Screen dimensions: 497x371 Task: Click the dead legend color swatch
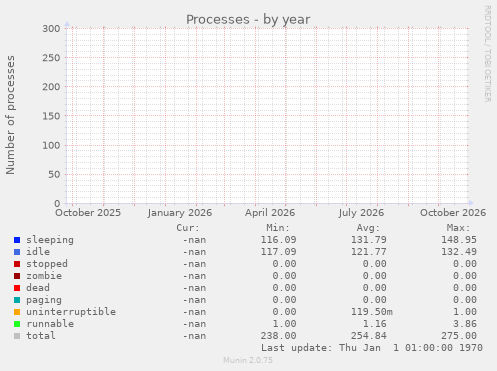[x=17, y=288]
